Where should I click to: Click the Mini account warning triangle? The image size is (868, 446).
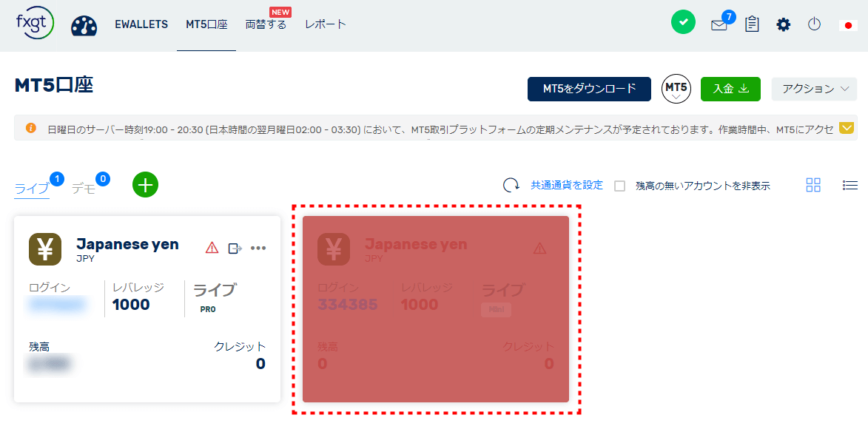pyautogui.click(x=539, y=248)
